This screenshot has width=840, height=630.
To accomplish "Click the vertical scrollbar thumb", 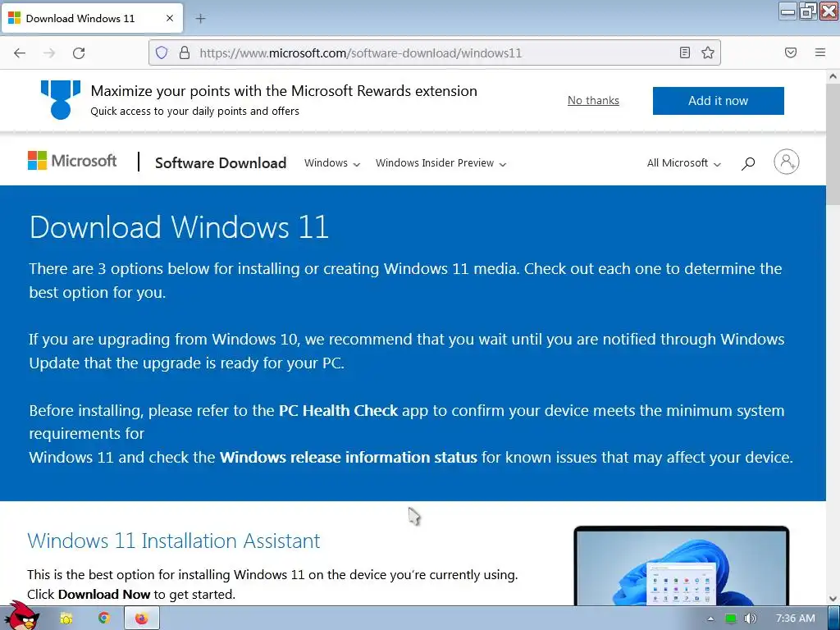I will coord(833,143).
